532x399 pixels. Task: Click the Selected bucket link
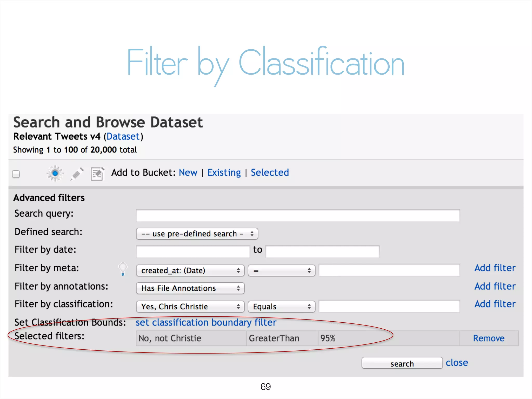coord(270,173)
